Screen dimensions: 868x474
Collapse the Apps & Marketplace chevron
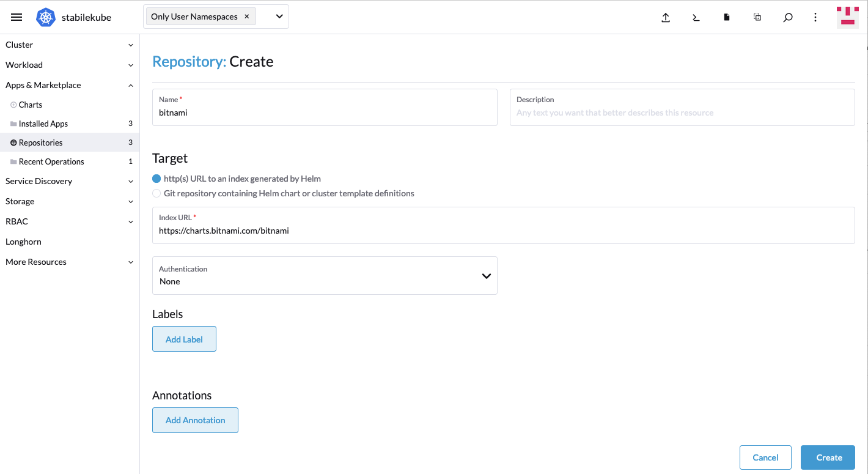tap(131, 86)
